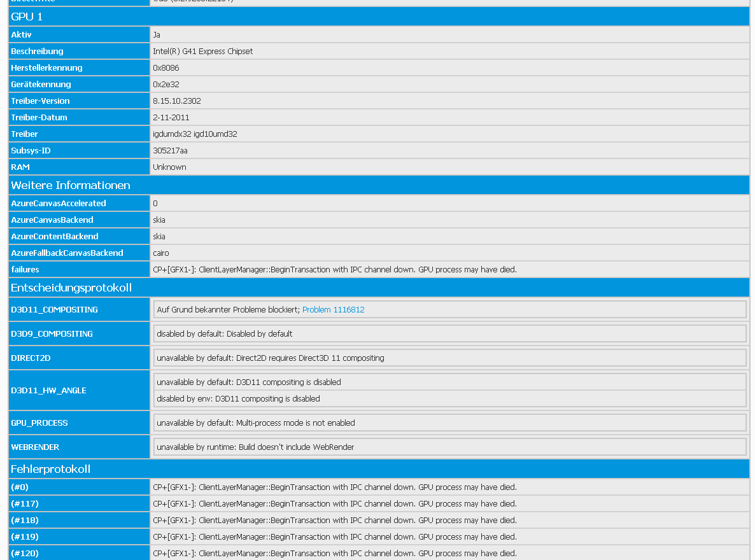
Task: Select 'igdumdx32 igd10umd32' driver text
Action: click(195, 134)
